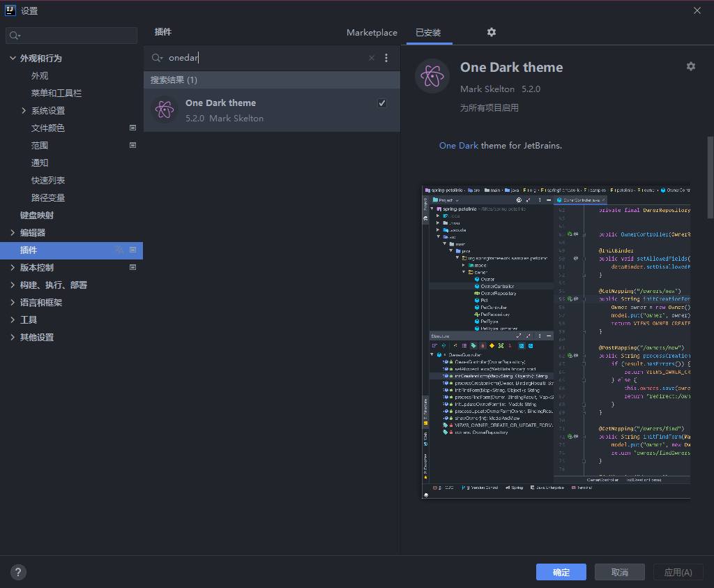Click the settings search input field
714x588 pixels.
point(72,36)
